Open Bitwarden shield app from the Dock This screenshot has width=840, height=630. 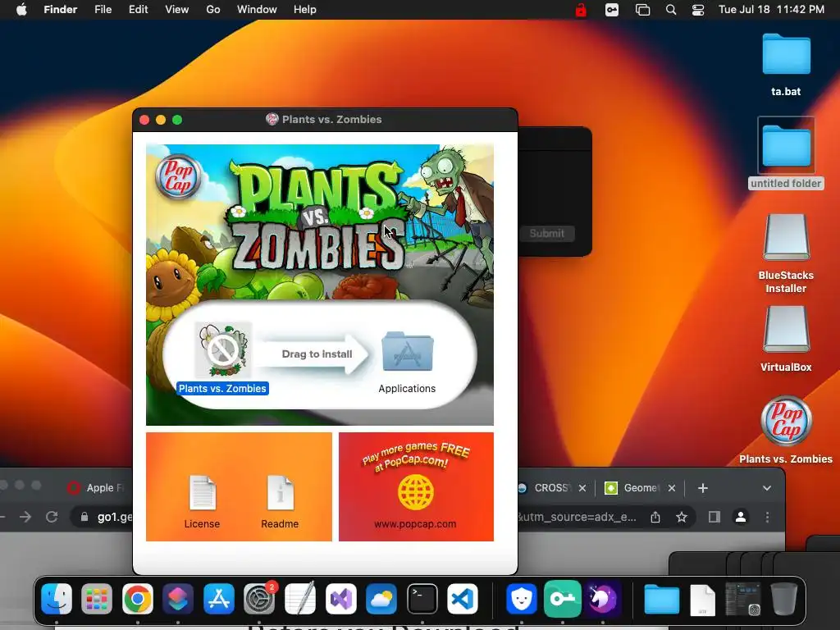(522, 598)
